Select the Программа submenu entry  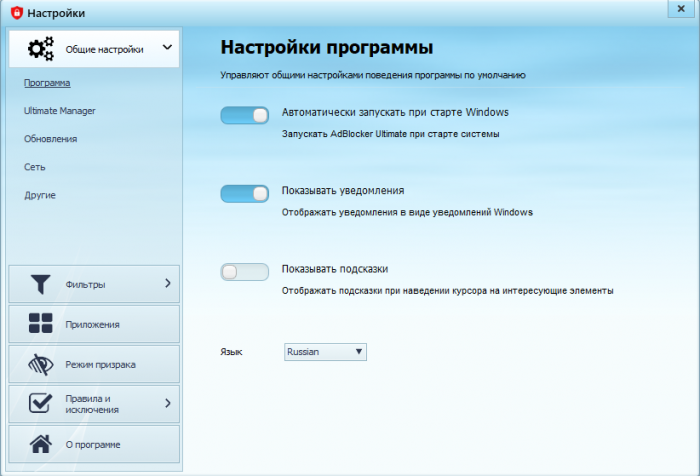click(x=46, y=82)
